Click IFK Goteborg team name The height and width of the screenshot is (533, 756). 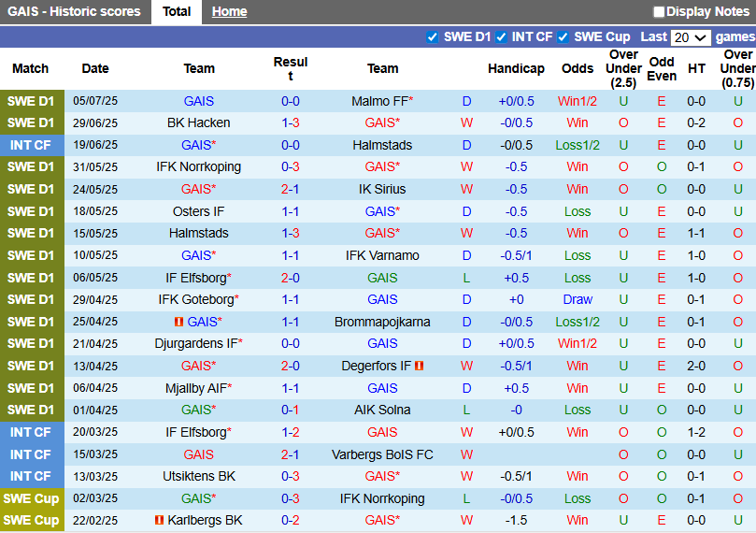196,299
